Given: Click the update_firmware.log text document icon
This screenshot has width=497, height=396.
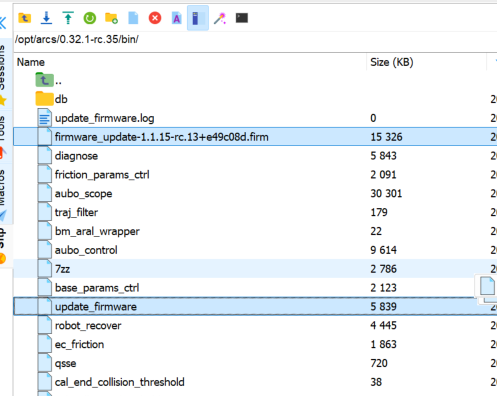Looking at the screenshot, I should [x=45, y=118].
